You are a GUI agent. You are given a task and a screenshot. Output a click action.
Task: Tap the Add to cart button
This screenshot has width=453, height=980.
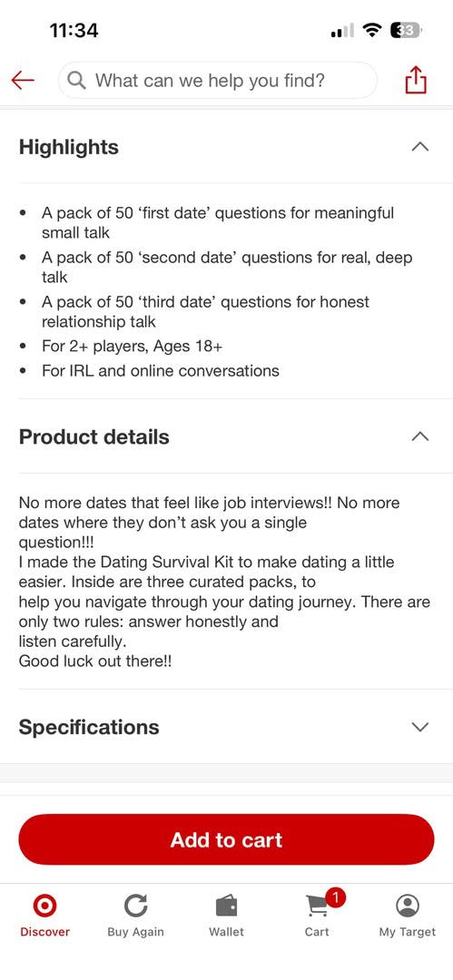(x=227, y=839)
